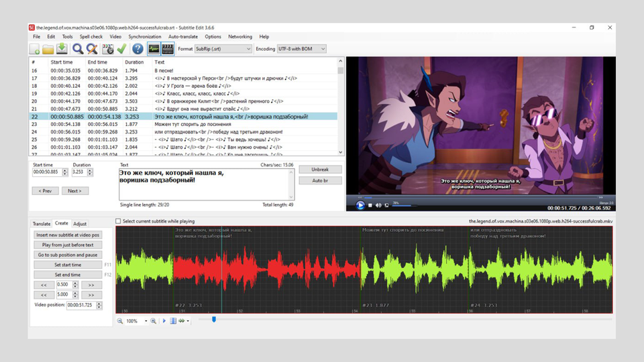The image size is (644, 362).
Task: Expand the Encoding UTF-8 with BOM dropdown
Action: 323,49
